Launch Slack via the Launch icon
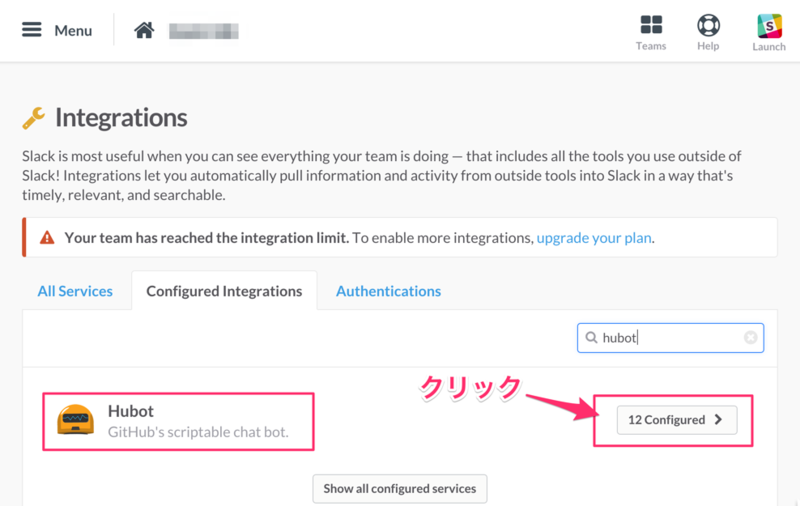Screen dimensions: 800x506 tap(769, 26)
